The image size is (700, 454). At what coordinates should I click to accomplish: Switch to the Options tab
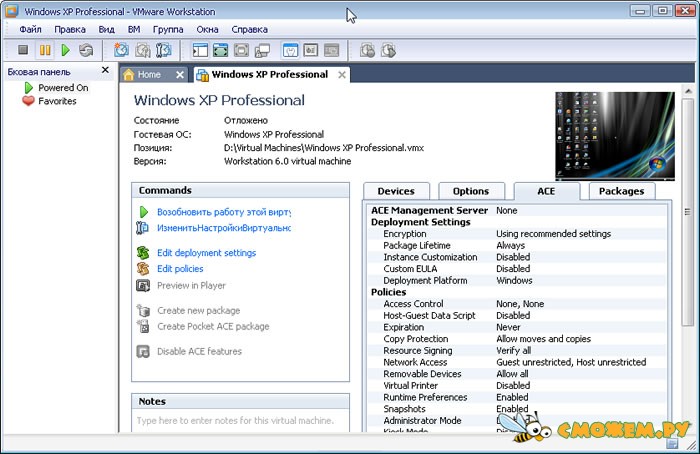pos(471,191)
